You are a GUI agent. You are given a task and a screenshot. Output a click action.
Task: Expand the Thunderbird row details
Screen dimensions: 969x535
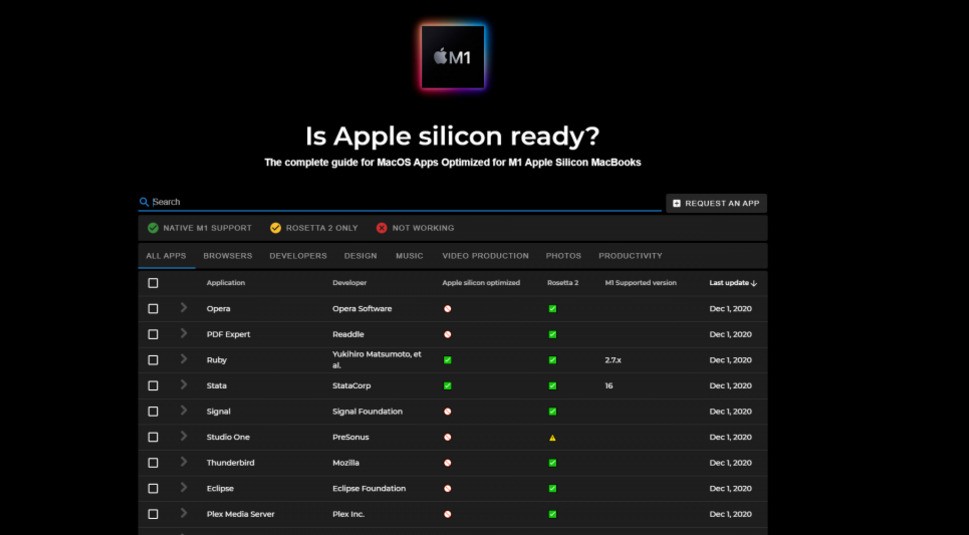tap(184, 461)
